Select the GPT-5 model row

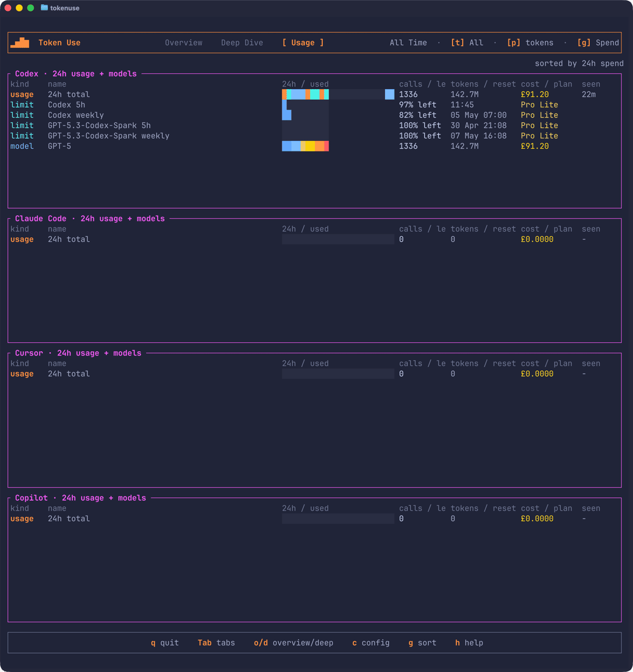314,146
